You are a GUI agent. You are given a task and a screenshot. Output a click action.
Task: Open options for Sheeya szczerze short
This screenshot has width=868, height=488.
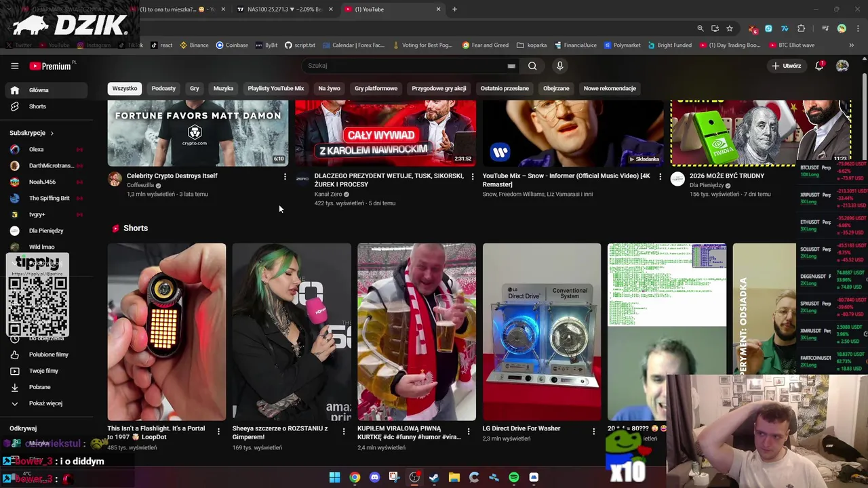coord(344,431)
